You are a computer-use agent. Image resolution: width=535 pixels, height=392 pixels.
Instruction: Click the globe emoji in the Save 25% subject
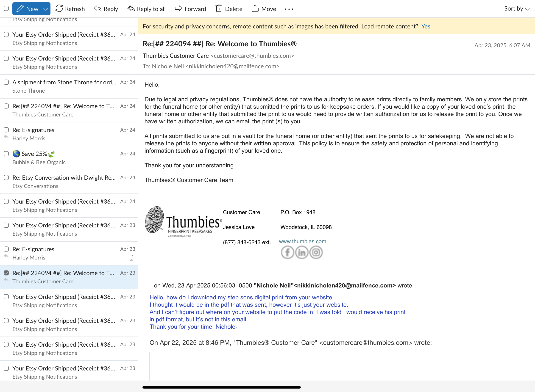(x=16, y=154)
